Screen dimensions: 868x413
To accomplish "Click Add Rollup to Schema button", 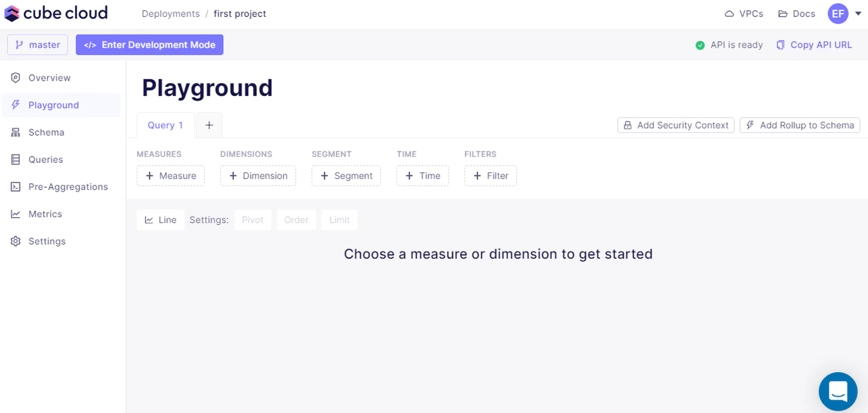I will pyautogui.click(x=800, y=125).
